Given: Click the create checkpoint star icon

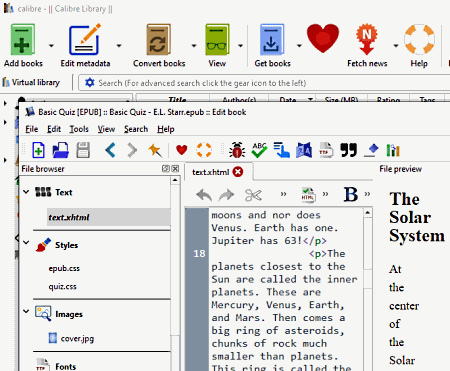Looking at the screenshot, I should tap(155, 150).
